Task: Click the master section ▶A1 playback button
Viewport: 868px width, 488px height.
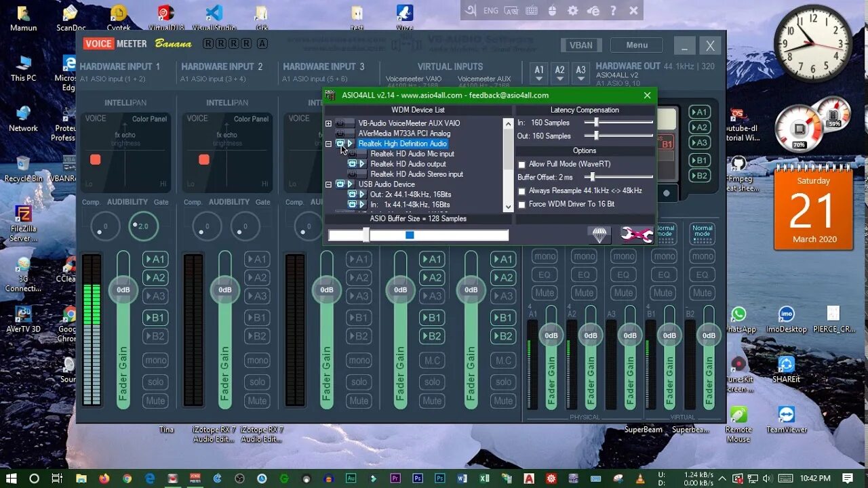Action: point(699,112)
